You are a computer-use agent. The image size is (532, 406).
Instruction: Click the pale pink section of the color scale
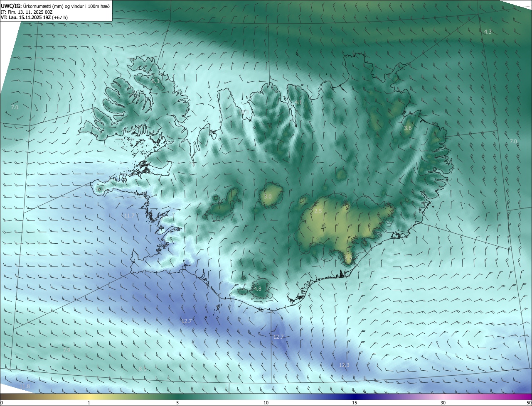[443, 397]
